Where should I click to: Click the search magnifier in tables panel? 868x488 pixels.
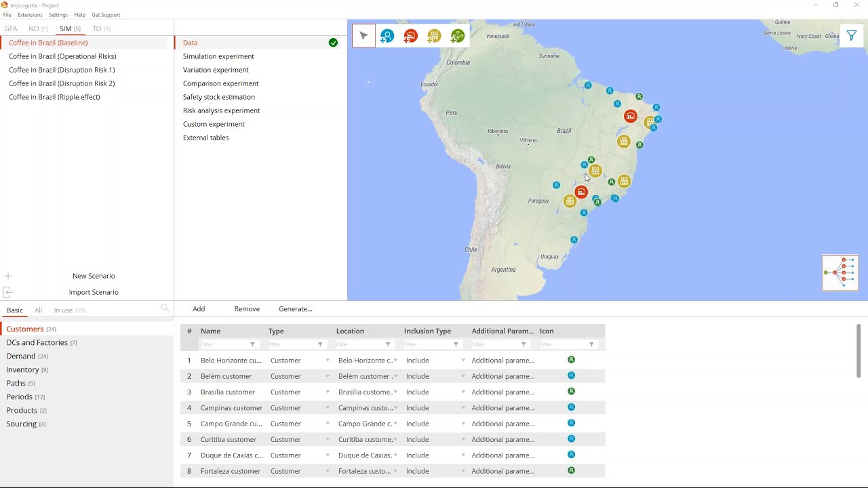[165, 308]
